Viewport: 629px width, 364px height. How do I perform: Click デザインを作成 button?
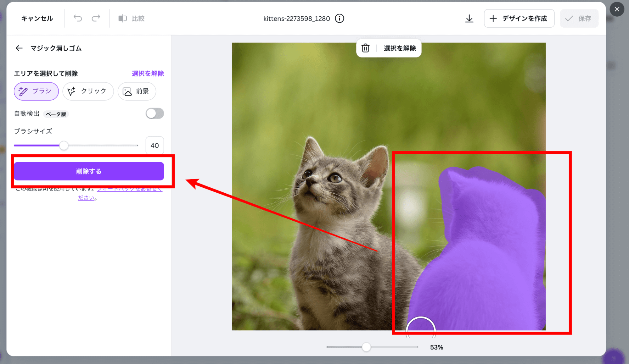click(519, 19)
